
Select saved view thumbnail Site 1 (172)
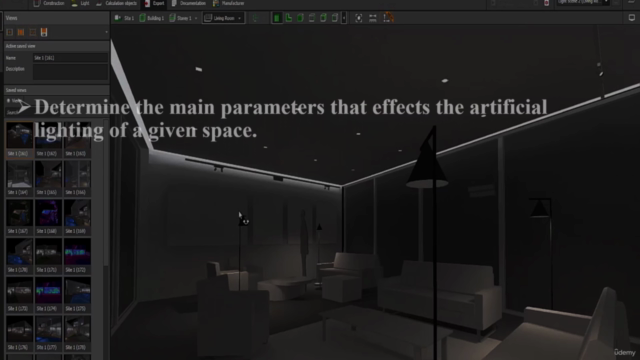pyautogui.click(x=77, y=256)
